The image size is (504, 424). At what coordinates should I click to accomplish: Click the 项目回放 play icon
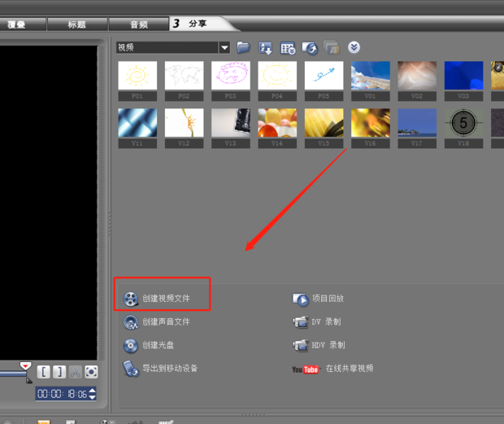(300, 299)
